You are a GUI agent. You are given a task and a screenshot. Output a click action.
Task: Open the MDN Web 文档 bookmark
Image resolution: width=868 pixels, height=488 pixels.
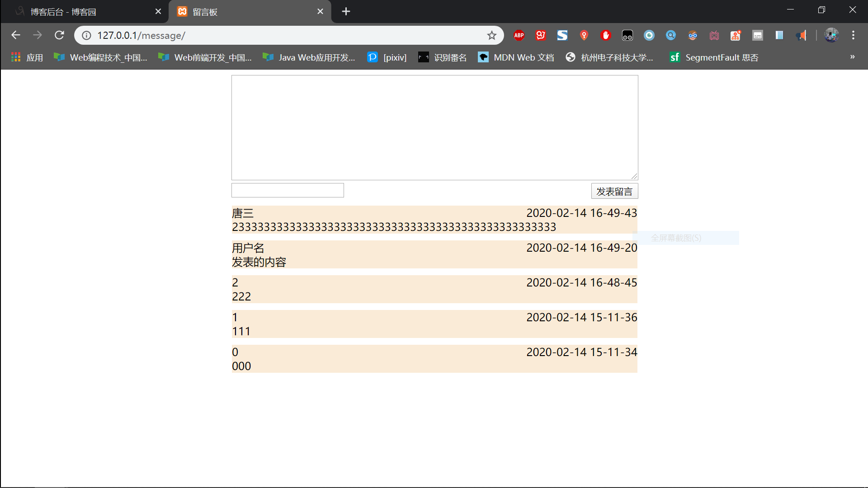coord(516,57)
